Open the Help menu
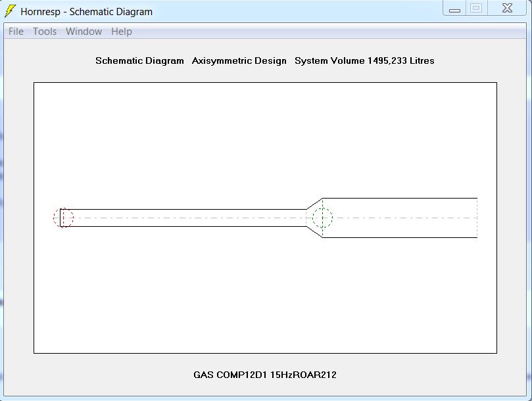 (x=122, y=32)
